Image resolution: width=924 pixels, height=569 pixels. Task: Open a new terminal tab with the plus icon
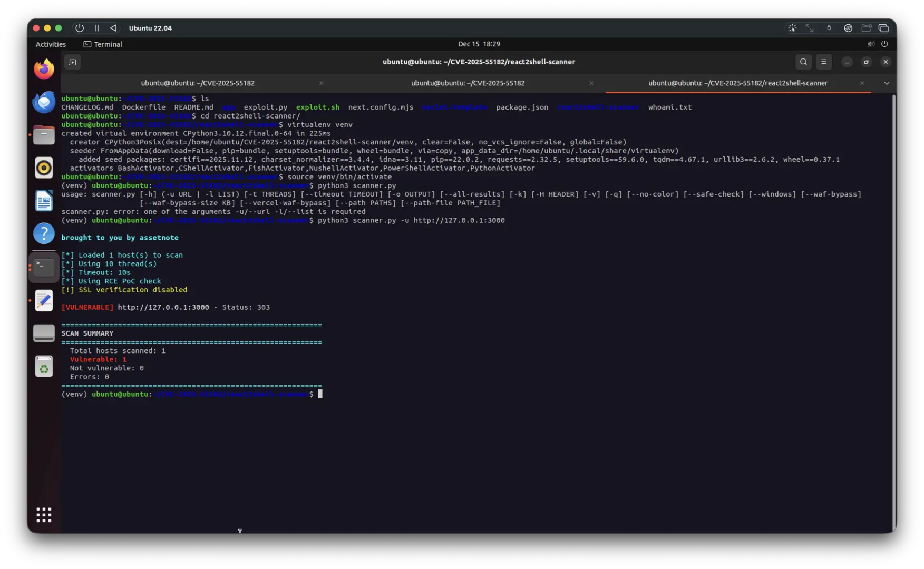72,62
